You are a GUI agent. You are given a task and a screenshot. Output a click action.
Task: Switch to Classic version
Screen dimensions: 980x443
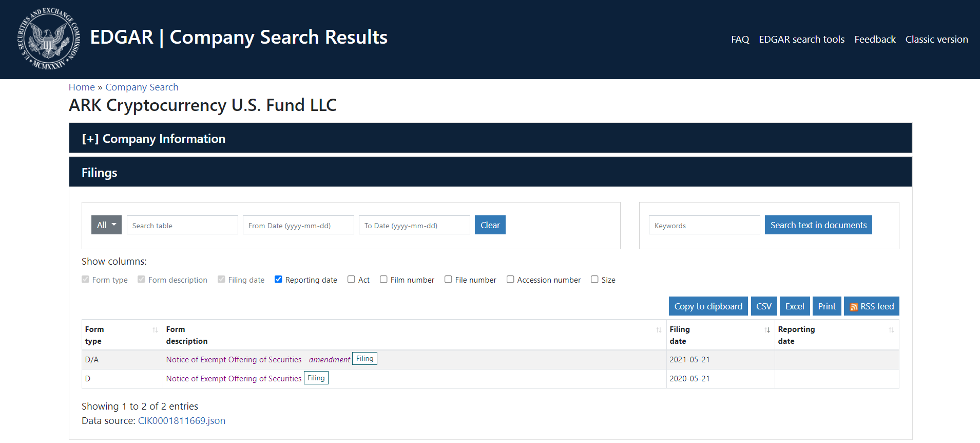(936, 40)
